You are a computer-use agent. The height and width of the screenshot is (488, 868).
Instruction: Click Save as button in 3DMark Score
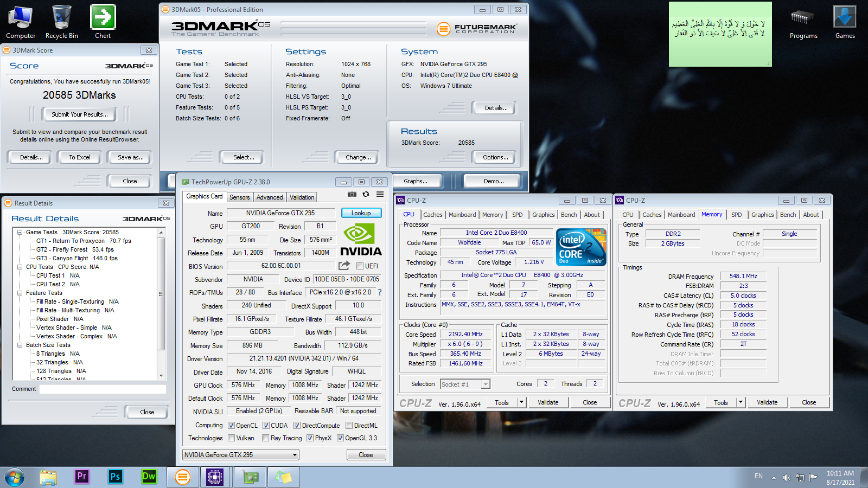click(x=131, y=157)
